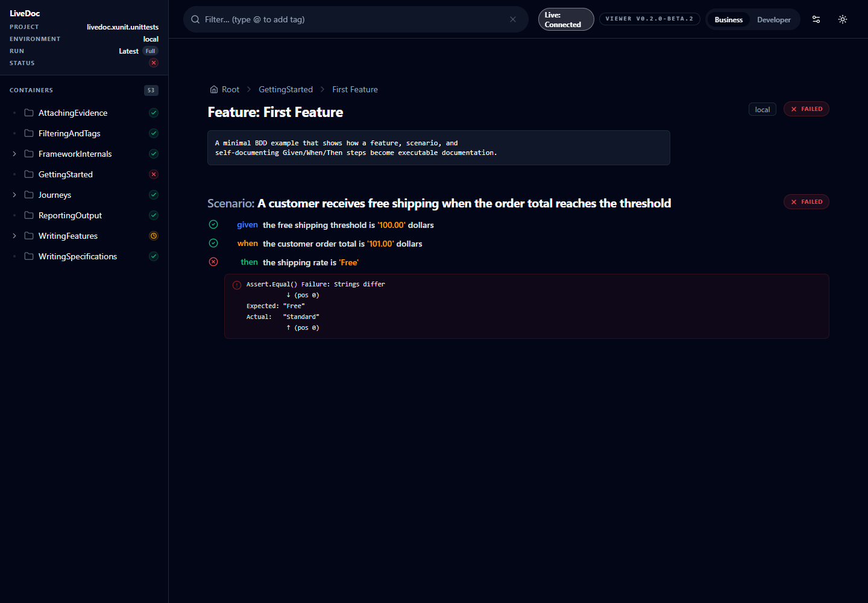
Task: Click the containers count badge 53
Action: 151,90
